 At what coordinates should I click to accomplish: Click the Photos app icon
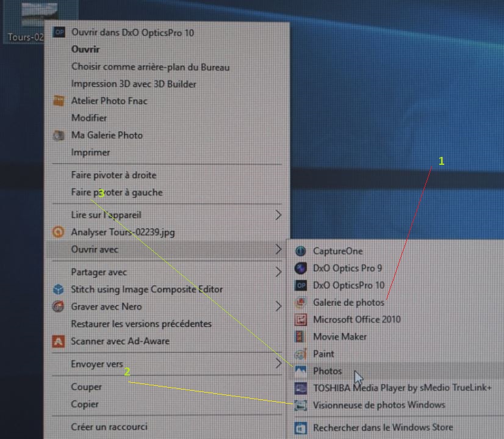point(301,371)
